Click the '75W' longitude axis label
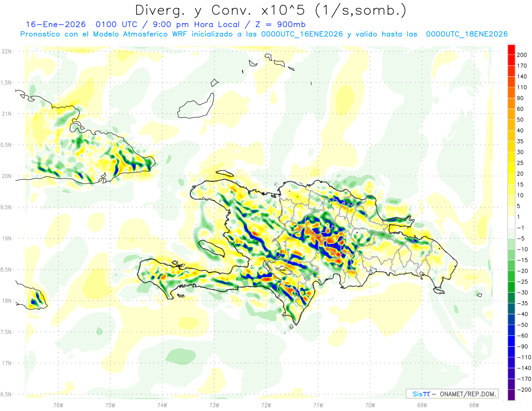 [110, 405]
